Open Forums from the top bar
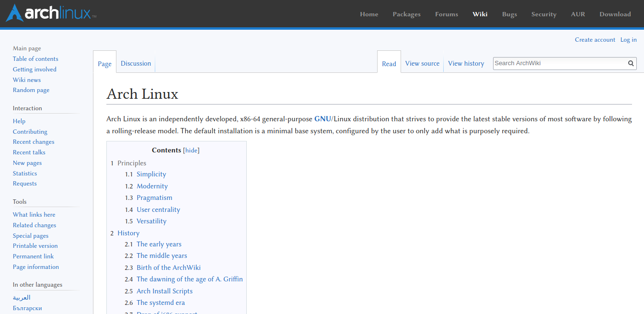 coord(447,14)
